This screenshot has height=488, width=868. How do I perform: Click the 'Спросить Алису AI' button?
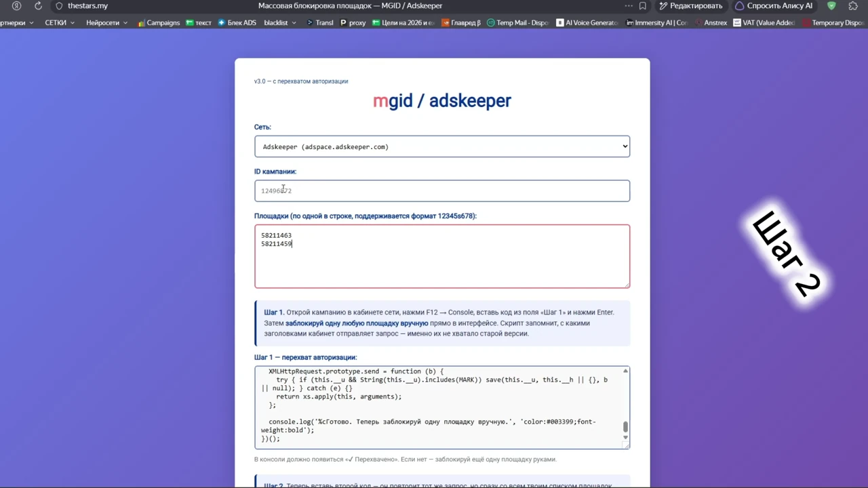(x=774, y=6)
